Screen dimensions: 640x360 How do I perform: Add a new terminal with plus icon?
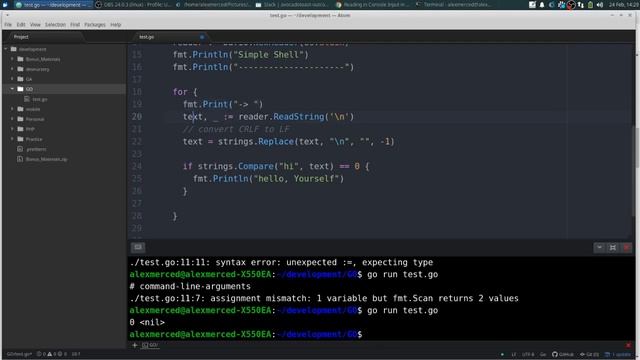point(134,345)
